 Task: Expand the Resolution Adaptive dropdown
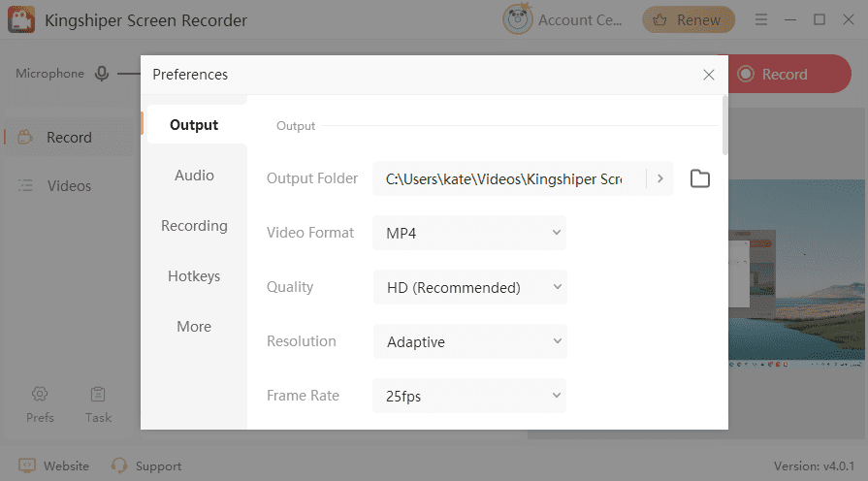click(469, 341)
